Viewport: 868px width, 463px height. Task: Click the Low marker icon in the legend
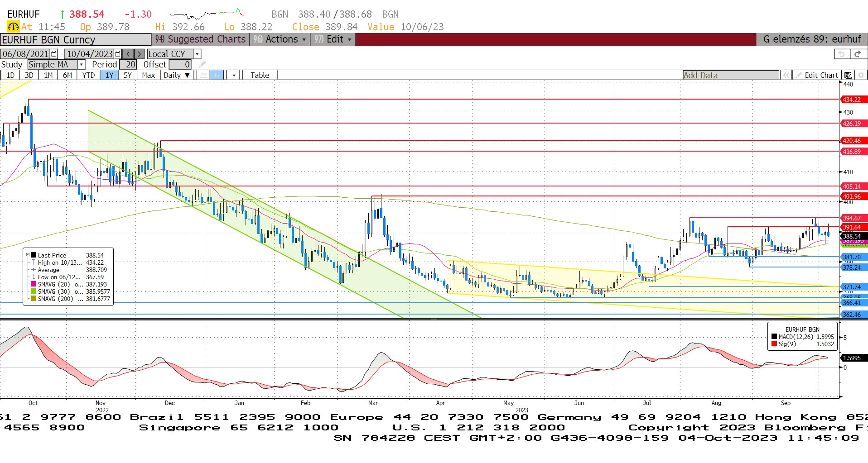[x=34, y=277]
